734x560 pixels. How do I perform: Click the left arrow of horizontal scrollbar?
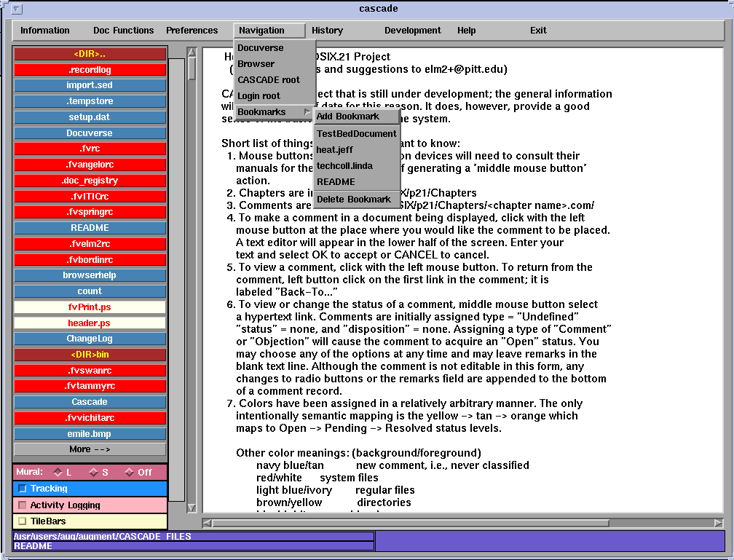pyautogui.click(x=207, y=523)
